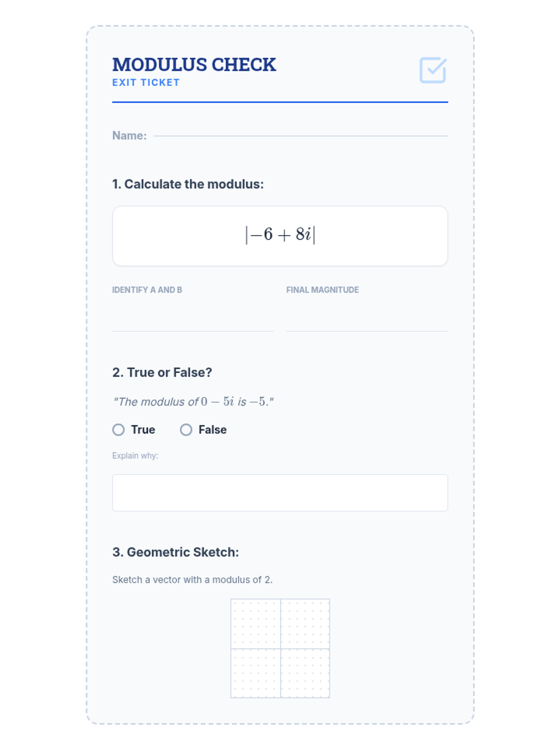Click the 'True or False?' heading
Viewport: 560px width, 747px height.
tap(162, 373)
